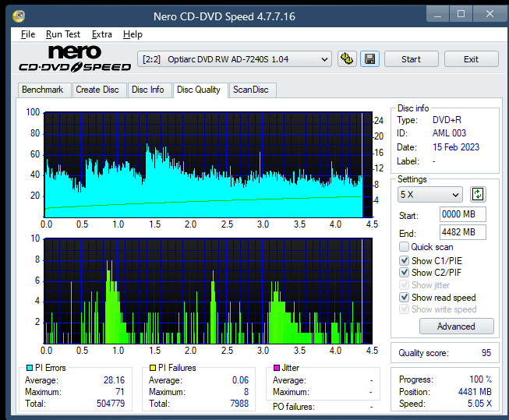509x420 pixels.
Task: Click the Start field showing 0000 MB
Action: 462,214
